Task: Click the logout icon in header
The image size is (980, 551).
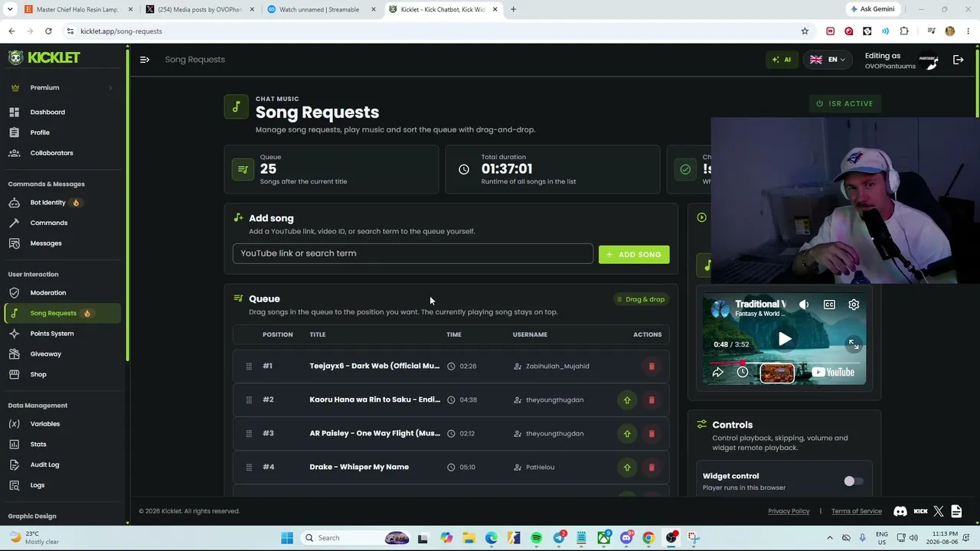Action: (958, 60)
